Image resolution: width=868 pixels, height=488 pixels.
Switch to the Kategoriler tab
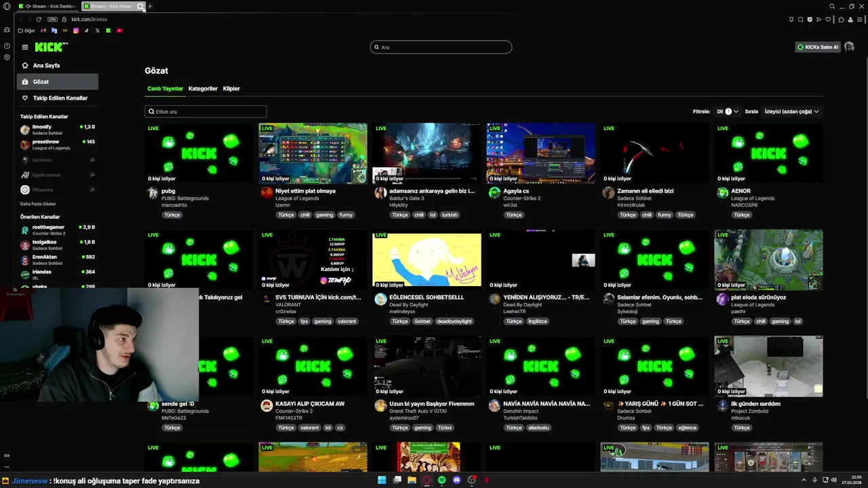(x=203, y=89)
